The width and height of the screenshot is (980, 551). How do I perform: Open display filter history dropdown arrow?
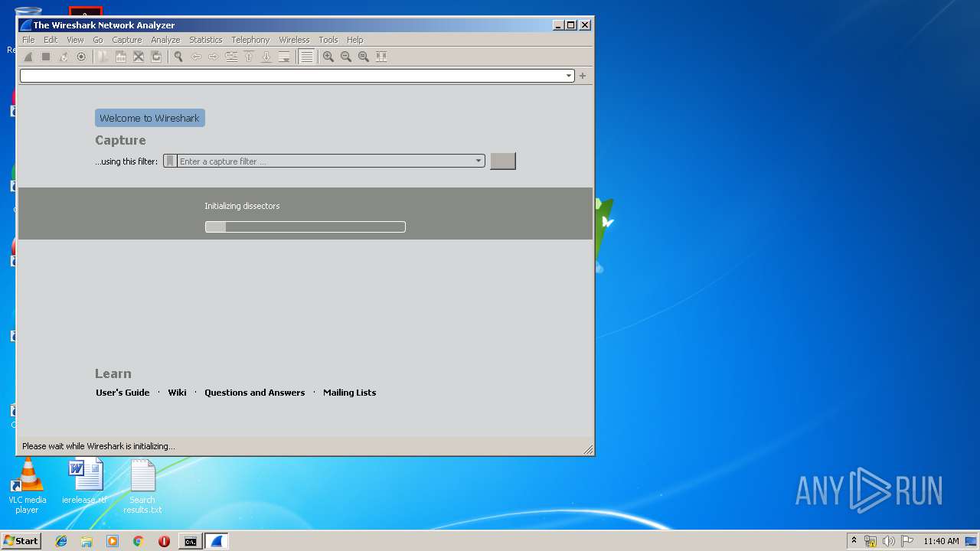[569, 76]
